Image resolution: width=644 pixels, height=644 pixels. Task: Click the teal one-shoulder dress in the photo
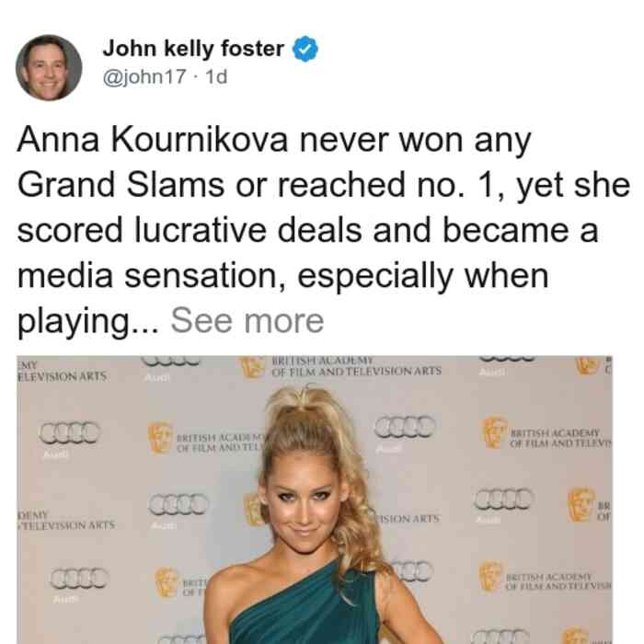pos(305,606)
